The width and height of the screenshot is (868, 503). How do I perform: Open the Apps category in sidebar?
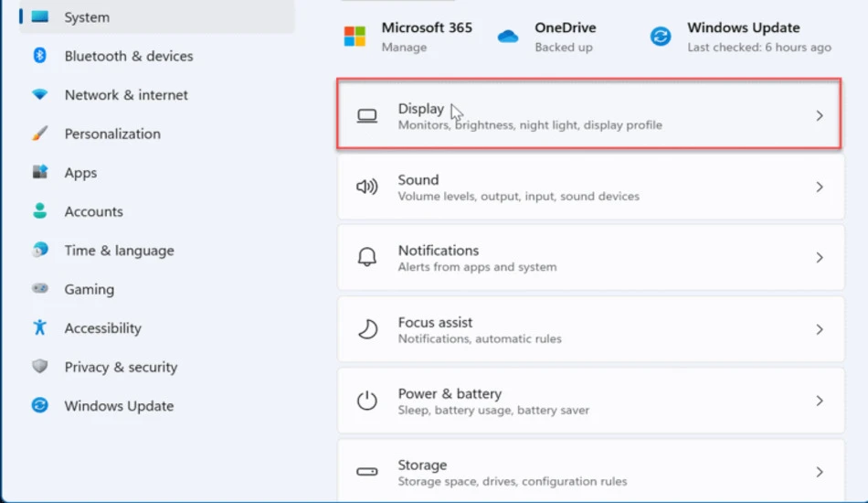point(80,172)
